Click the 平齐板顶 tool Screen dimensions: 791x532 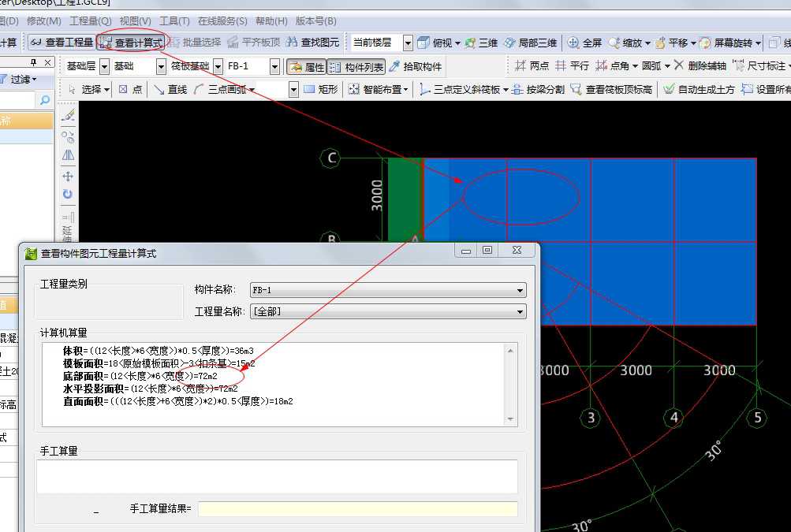point(254,43)
